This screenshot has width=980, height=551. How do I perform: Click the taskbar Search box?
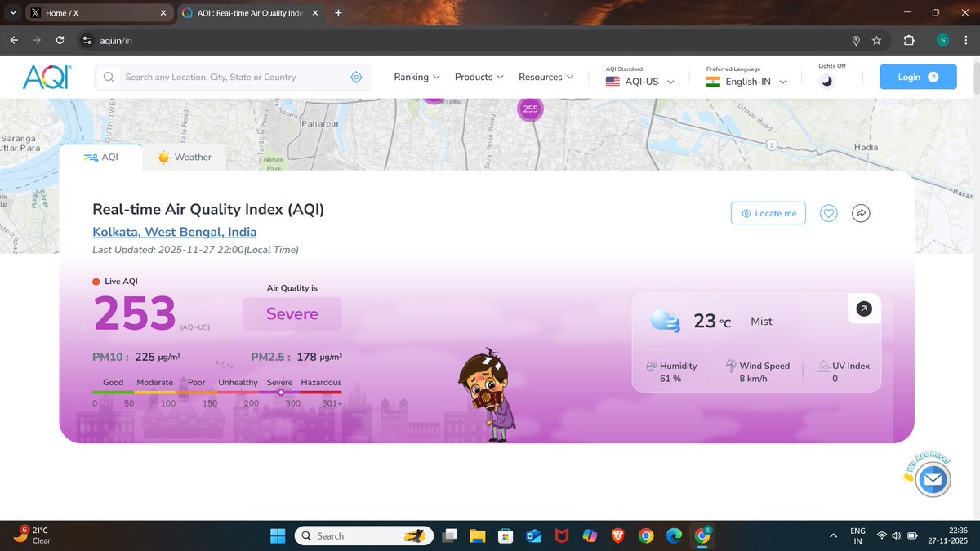(x=363, y=536)
